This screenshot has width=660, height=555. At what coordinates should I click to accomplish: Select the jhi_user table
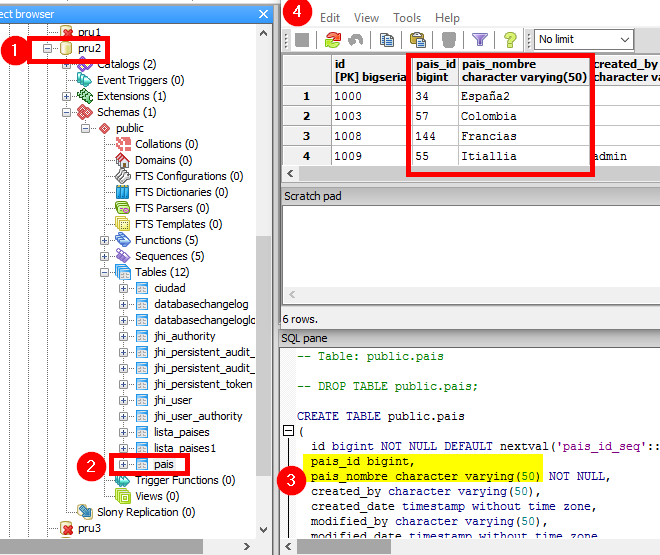pos(173,400)
